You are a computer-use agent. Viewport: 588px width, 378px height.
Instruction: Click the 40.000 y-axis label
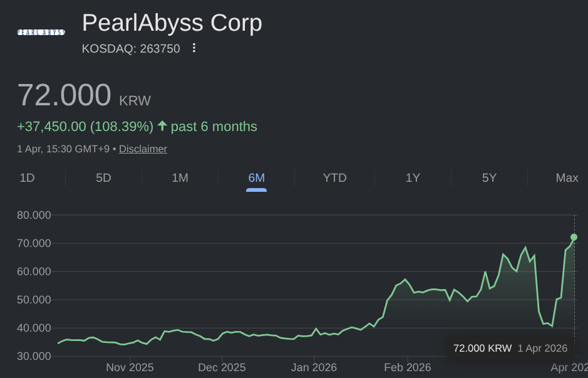(34, 328)
